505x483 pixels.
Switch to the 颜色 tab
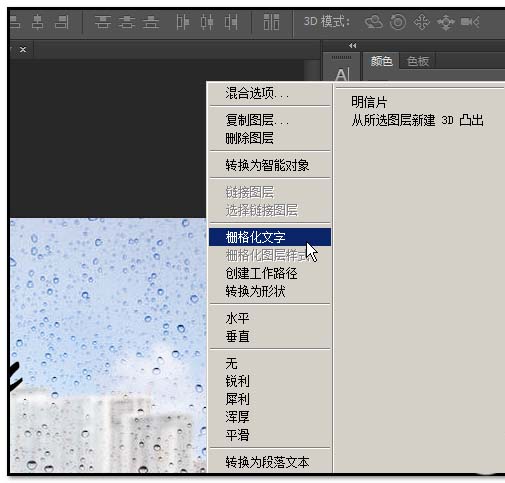(x=381, y=61)
